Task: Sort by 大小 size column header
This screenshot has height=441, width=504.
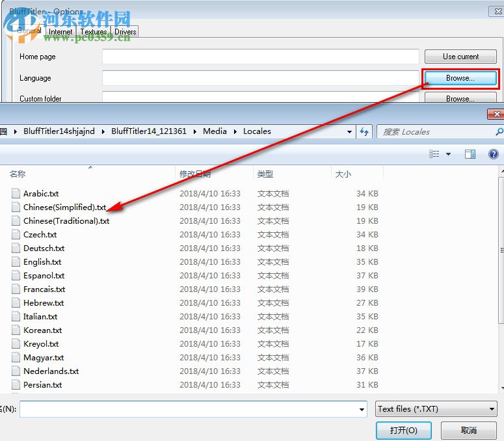Action: coord(343,174)
